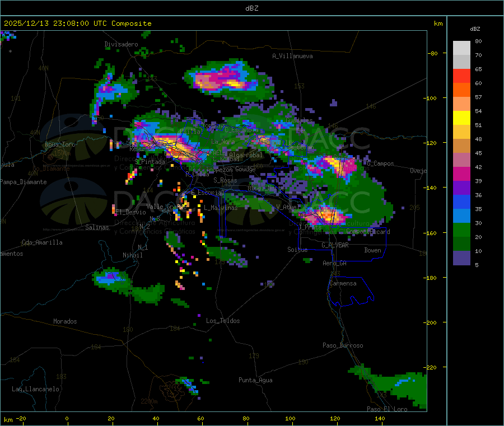Select the Los_Toldos place label

click(x=223, y=321)
